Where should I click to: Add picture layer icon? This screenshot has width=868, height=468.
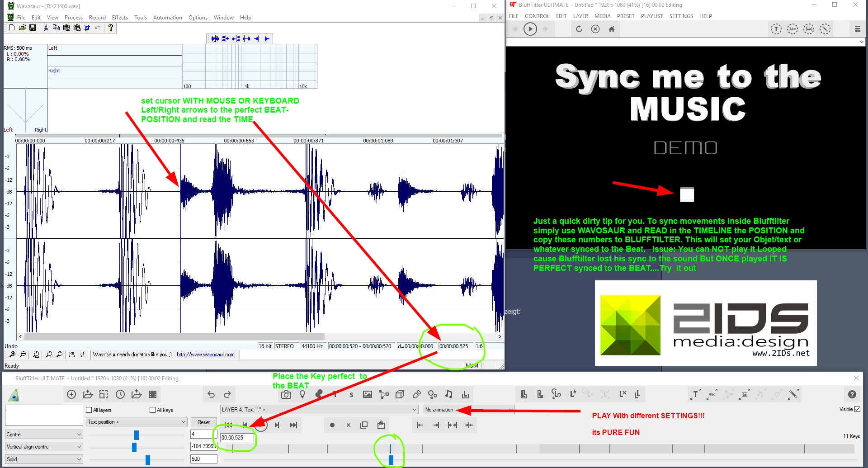tap(368, 394)
